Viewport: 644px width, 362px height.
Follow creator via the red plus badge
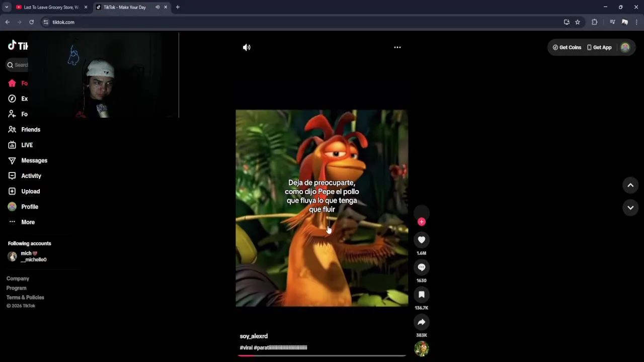coord(422,222)
